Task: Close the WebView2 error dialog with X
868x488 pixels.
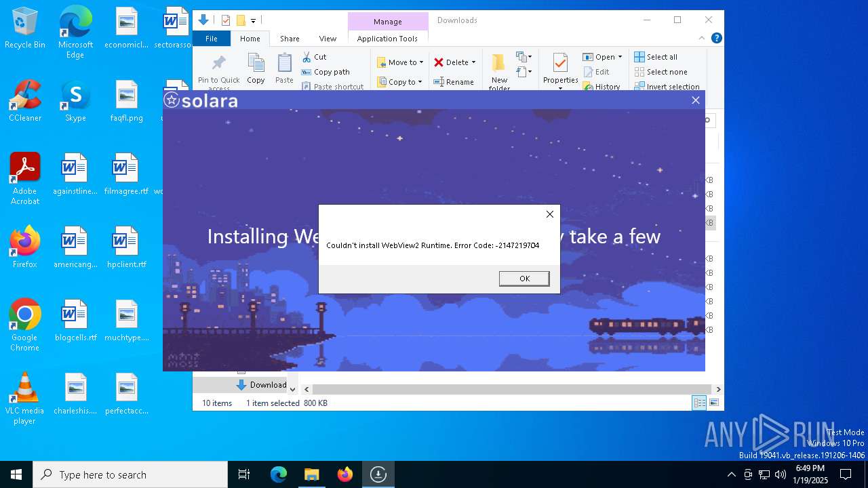Action: [550, 214]
